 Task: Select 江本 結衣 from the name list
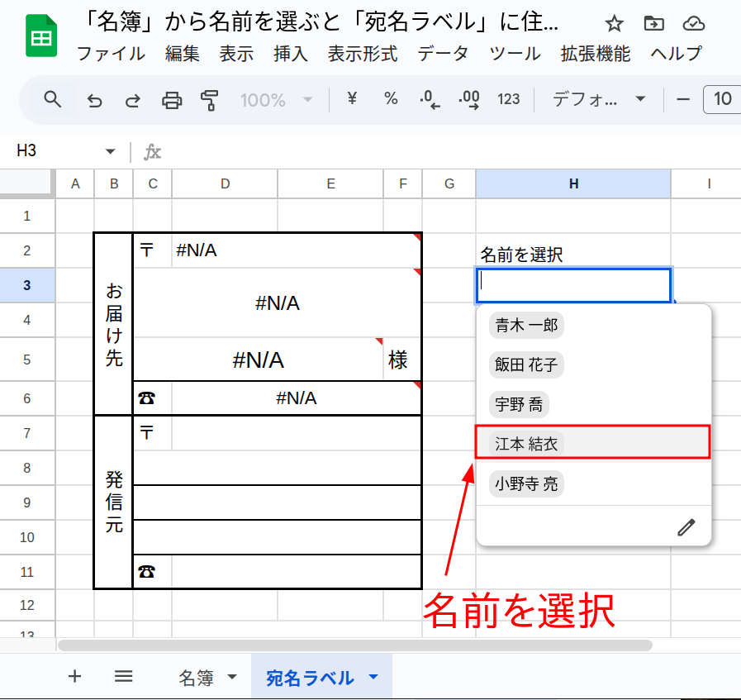tap(526, 444)
